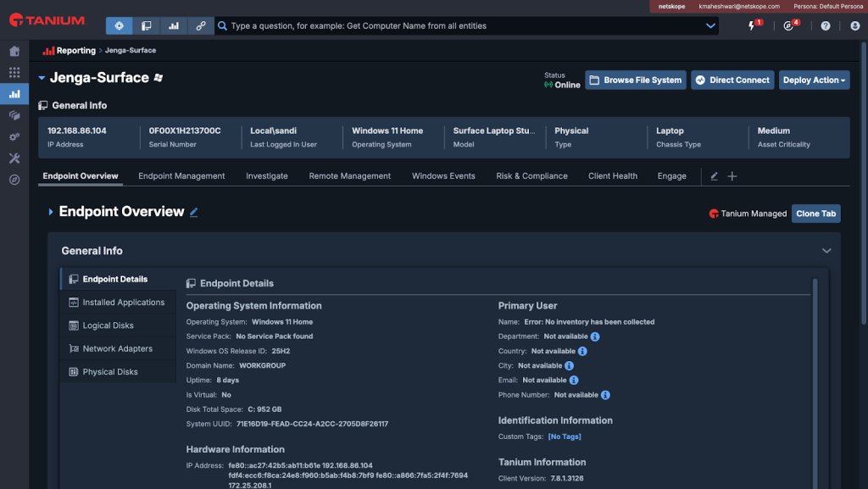868x489 pixels.
Task: Click the Surface Laptop Stu... model value
Action: [x=494, y=131]
